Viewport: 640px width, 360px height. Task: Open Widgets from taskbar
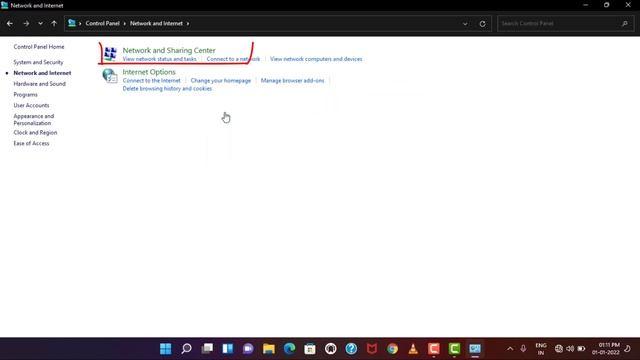[x=228, y=349]
